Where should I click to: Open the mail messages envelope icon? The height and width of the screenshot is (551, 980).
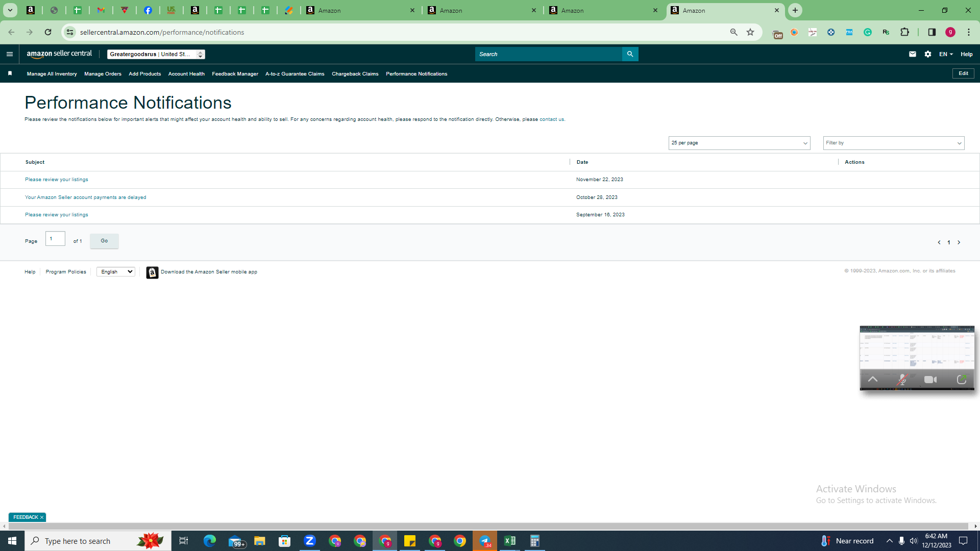(913, 54)
